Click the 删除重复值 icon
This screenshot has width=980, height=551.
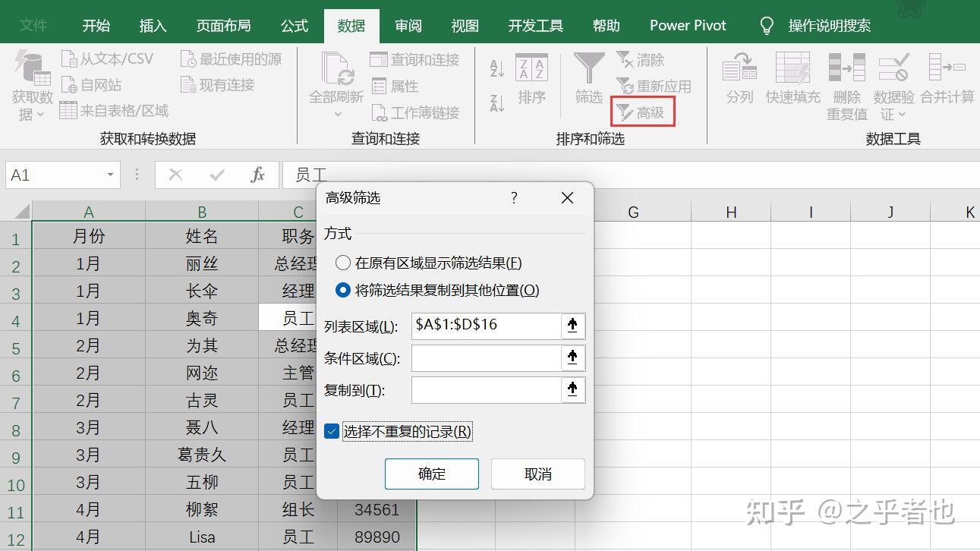[x=846, y=83]
